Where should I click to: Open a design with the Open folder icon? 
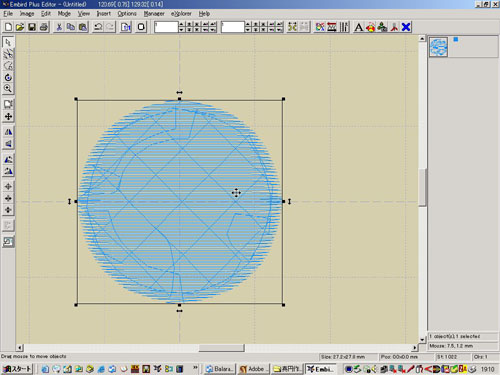pyautogui.click(x=20, y=27)
